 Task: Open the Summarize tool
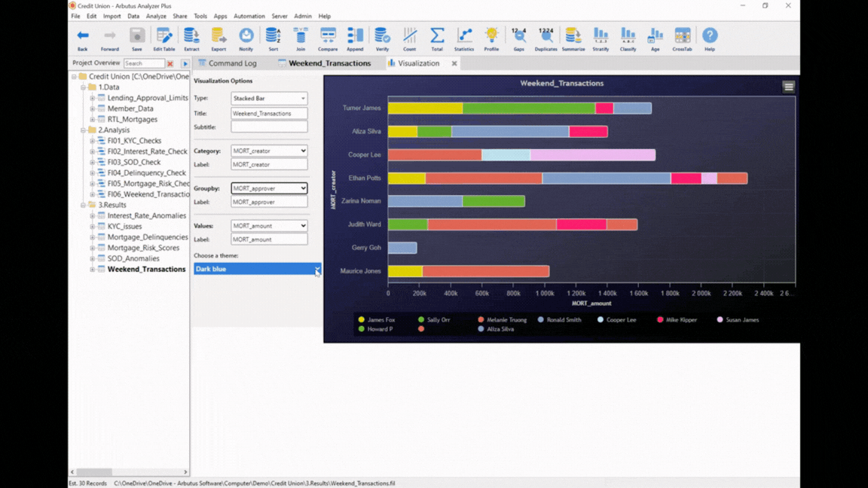pyautogui.click(x=573, y=38)
